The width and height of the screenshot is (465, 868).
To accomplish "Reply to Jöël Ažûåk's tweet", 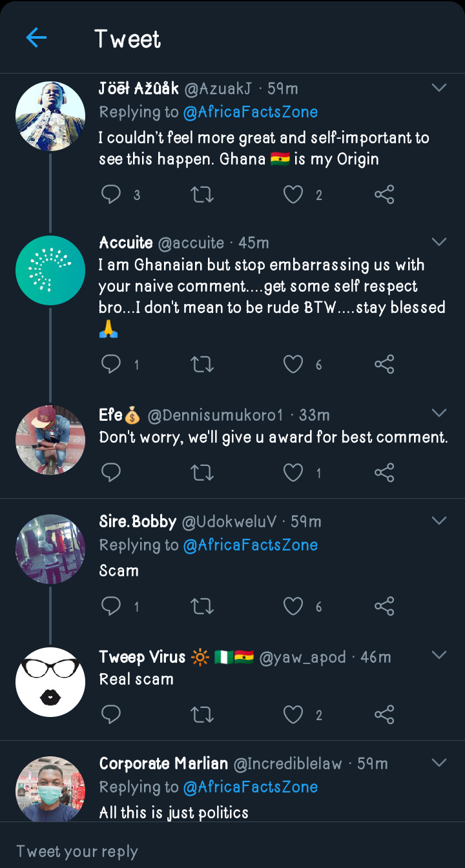I will pos(112,194).
